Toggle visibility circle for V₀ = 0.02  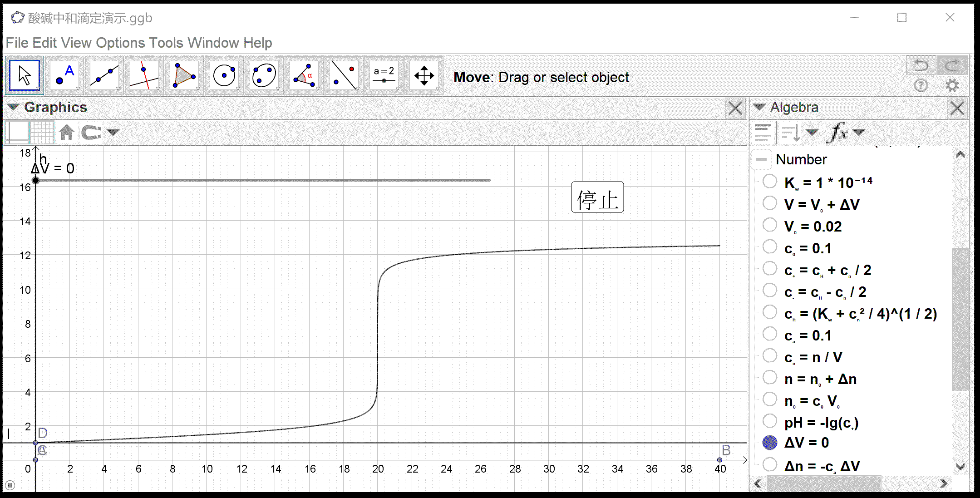pyautogui.click(x=770, y=225)
